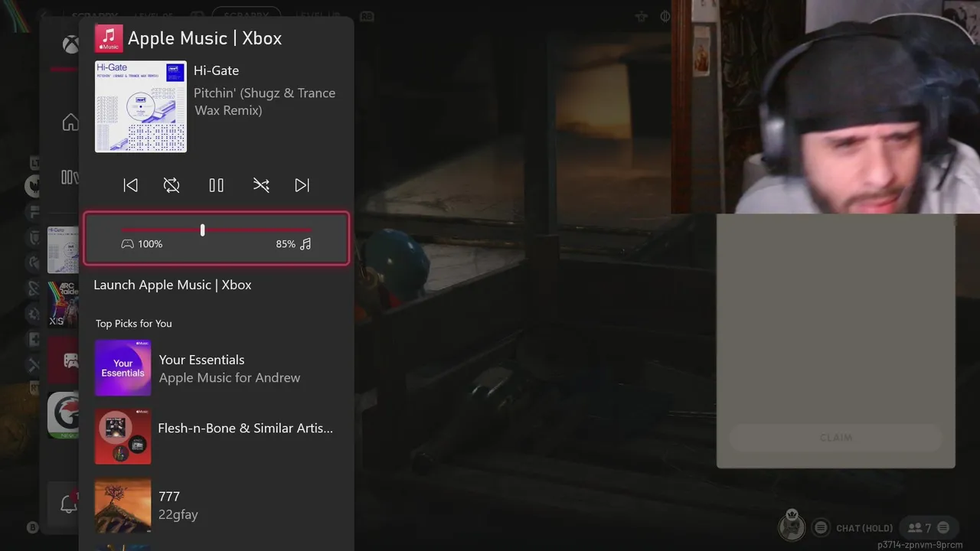This screenshot has width=980, height=551.
Task: Select Launch Apple Music | Xbox
Action: coord(172,285)
